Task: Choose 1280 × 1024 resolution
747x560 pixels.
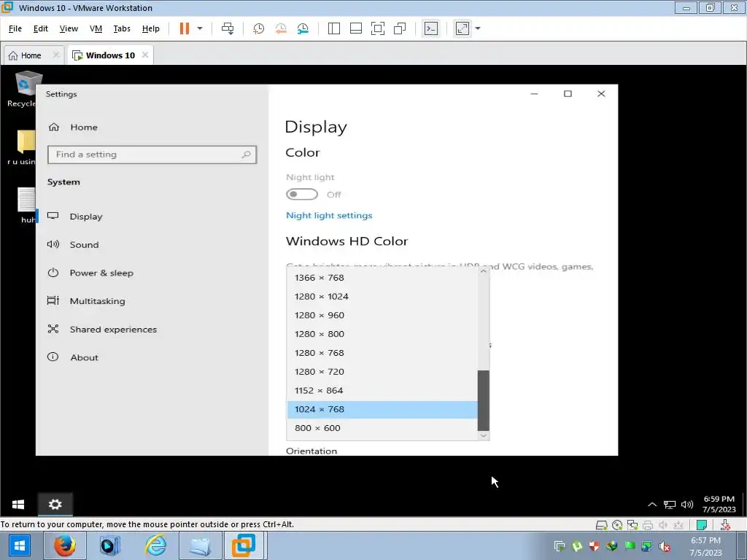Action: click(x=382, y=296)
